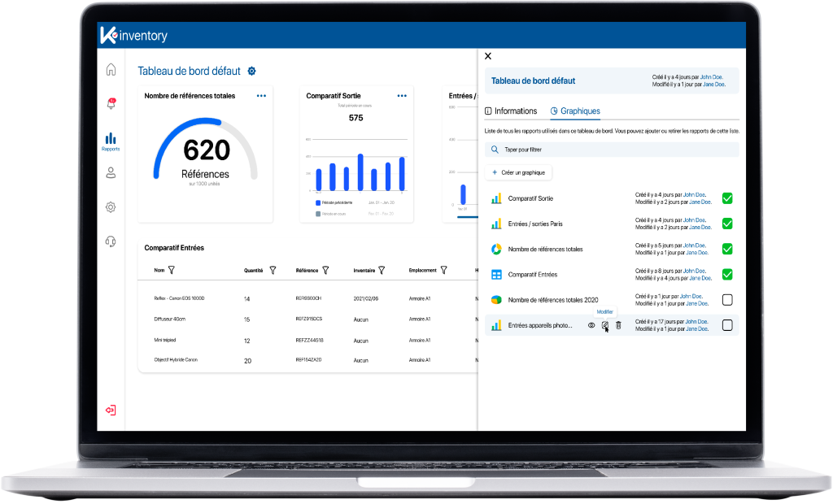Screen dimensions: 833x504
Task: Click the Kinventory logo
Action: pos(134,35)
